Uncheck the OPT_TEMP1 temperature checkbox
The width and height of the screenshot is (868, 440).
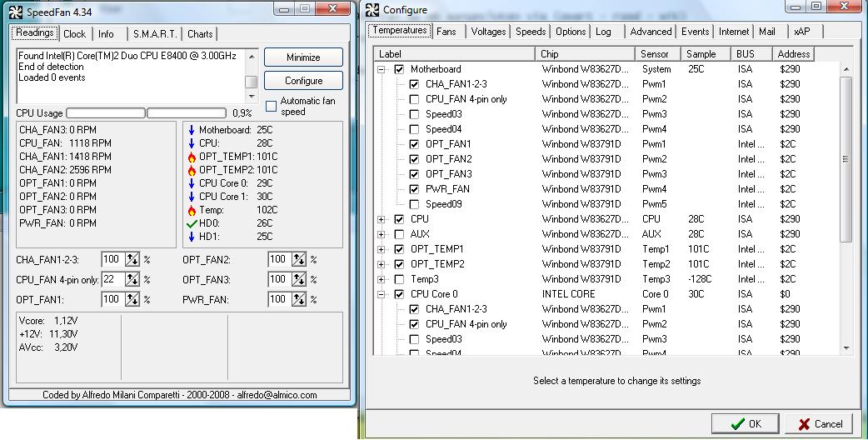399,249
